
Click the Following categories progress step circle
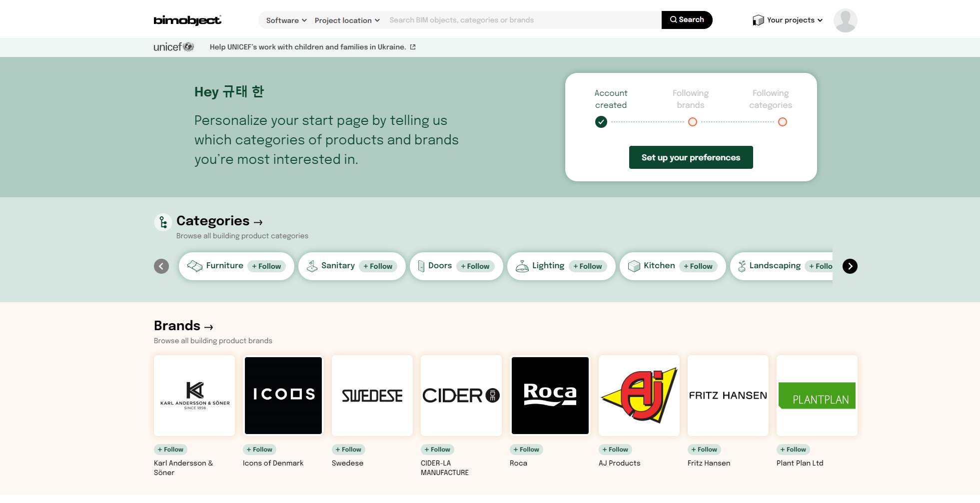[x=783, y=122]
